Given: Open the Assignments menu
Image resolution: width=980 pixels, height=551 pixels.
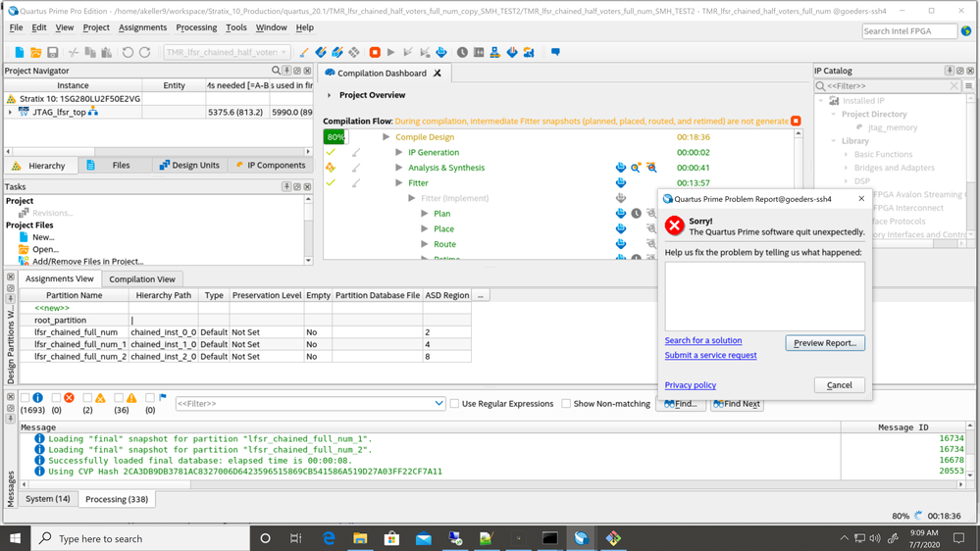Looking at the screenshot, I should click(x=142, y=27).
